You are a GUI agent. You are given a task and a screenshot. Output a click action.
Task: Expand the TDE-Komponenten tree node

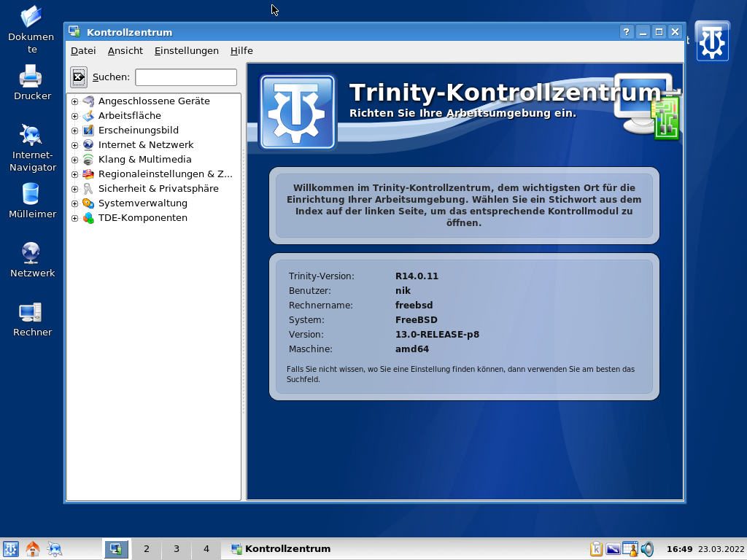coord(75,218)
